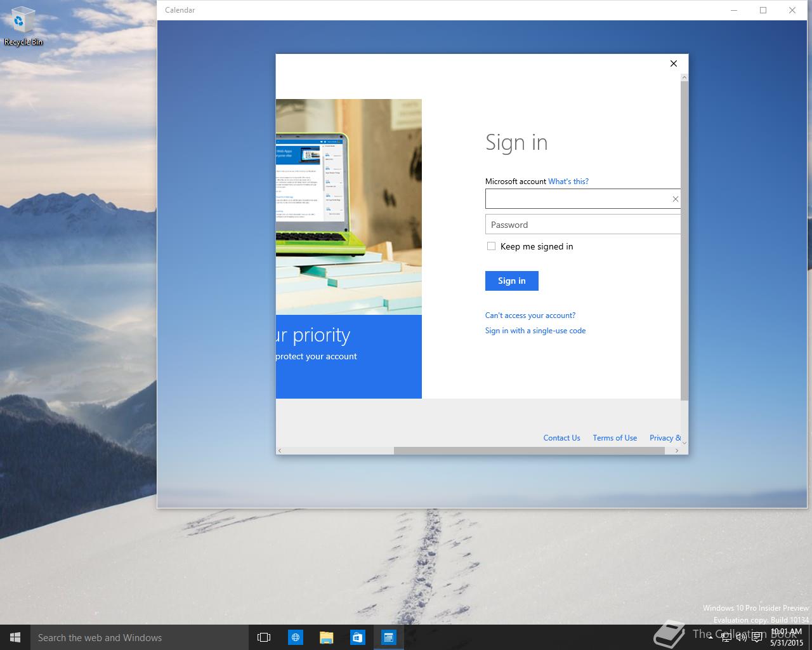Open the volume icon in the system tray
The image size is (812, 650).
coord(741,637)
